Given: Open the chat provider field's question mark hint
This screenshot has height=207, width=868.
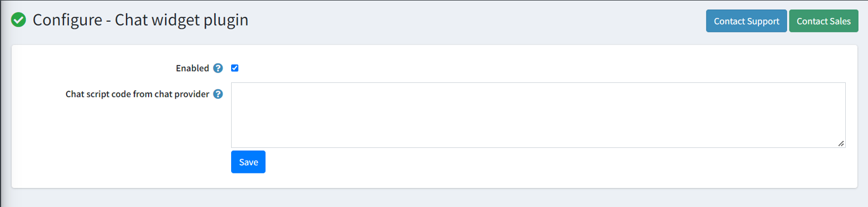Looking at the screenshot, I should (218, 94).
